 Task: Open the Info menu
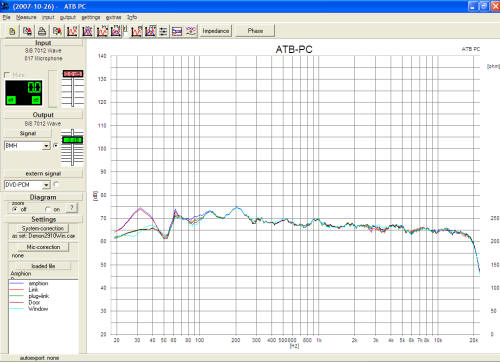click(132, 17)
